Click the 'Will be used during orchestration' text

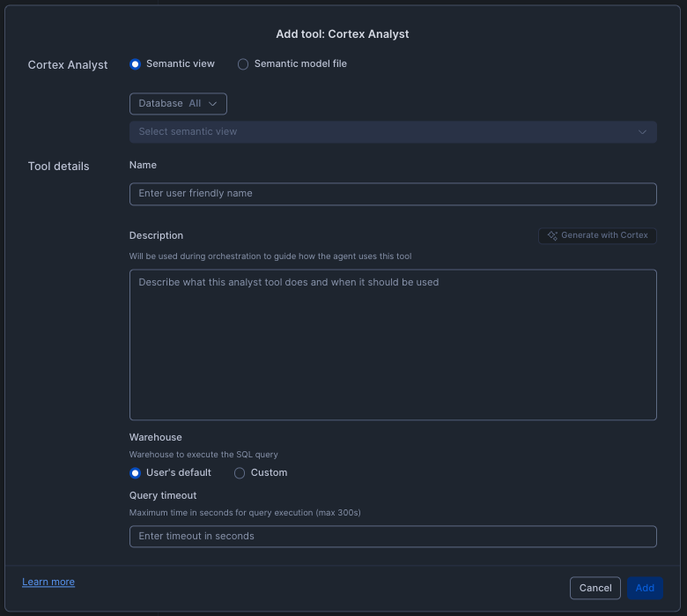[x=270, y=256]
